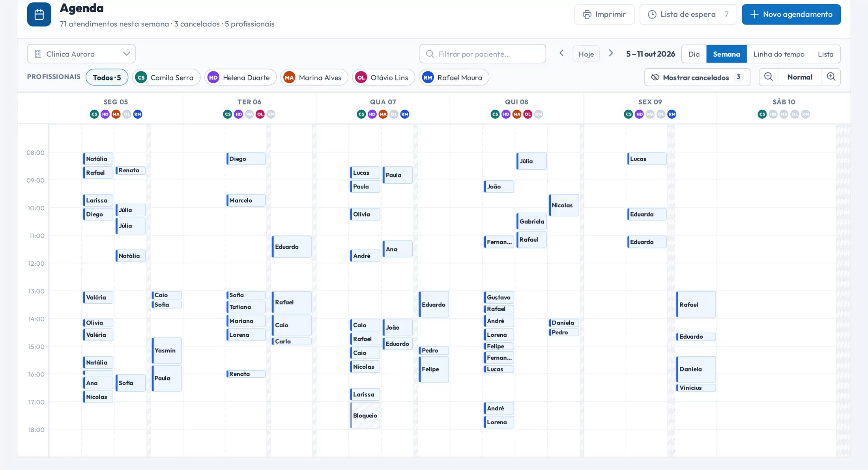
Task: Open Marcelo's appointment on Tuesday
Action: click(246, 200)
